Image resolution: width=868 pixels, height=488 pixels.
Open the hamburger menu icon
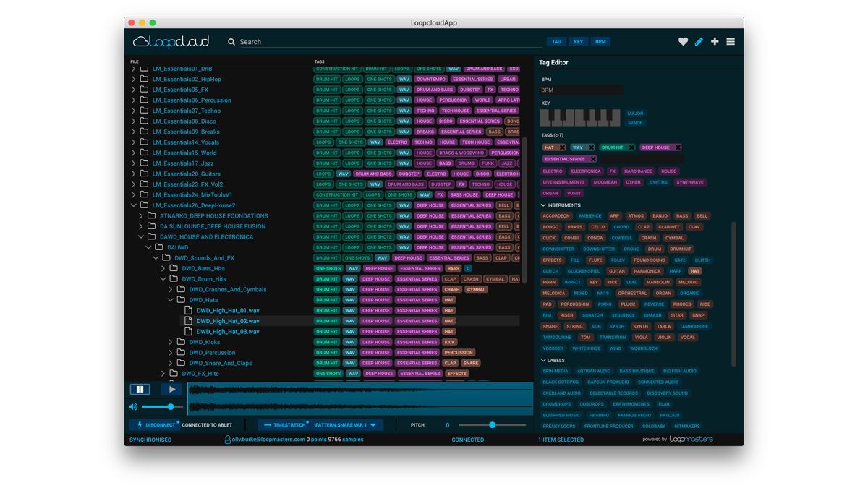[x=731, y=42]
